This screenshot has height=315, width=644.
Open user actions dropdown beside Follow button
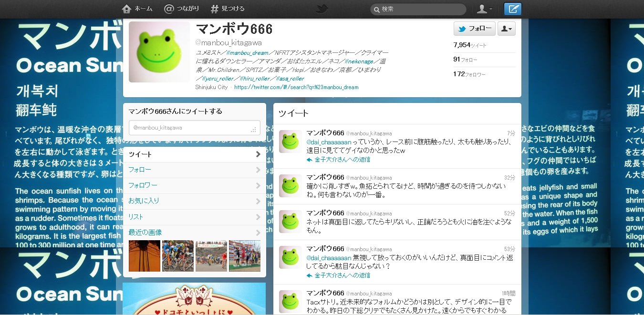pyautogui.click(x=506, y=29)
